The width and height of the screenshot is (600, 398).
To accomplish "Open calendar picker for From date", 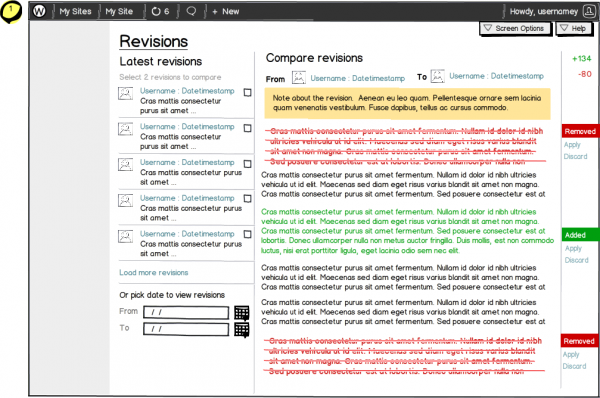I will coord(241,313).
